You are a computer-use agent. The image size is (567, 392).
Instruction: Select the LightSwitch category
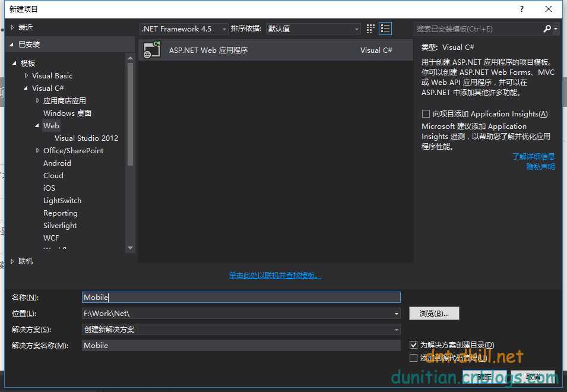tap(62, 200)
